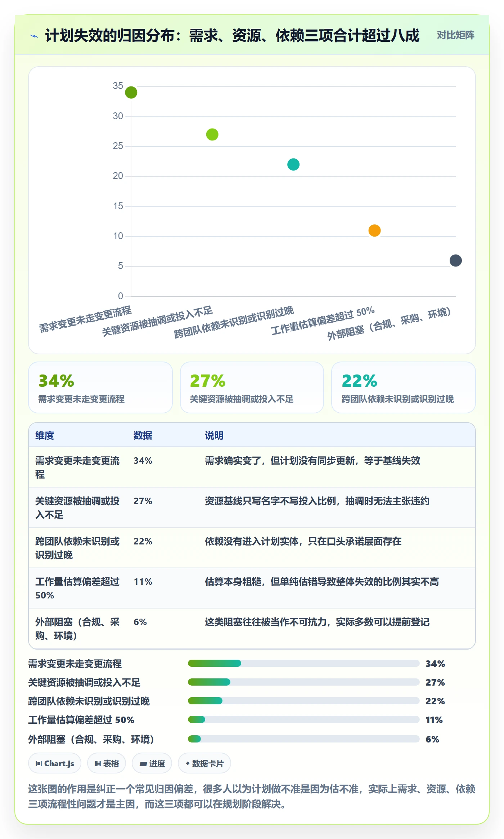Click the teal data point at 22
The image size is (504, 839).
pyautogui.click(x=293, y=165)
